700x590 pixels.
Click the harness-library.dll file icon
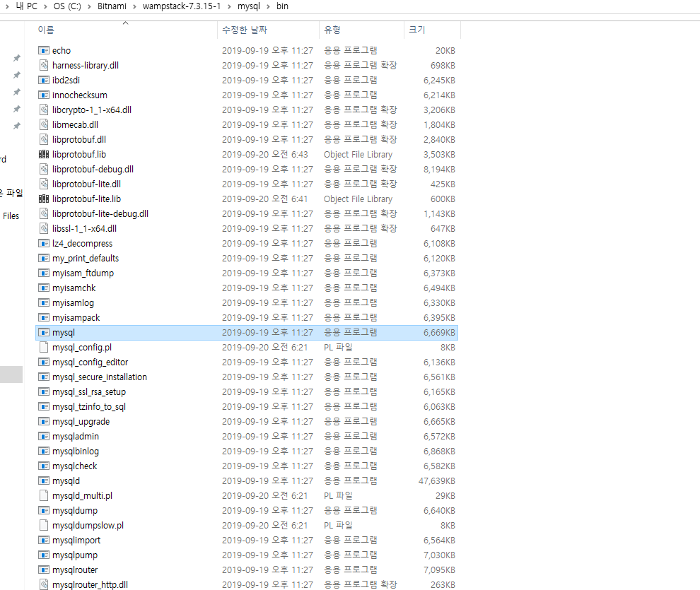(44, 65)
